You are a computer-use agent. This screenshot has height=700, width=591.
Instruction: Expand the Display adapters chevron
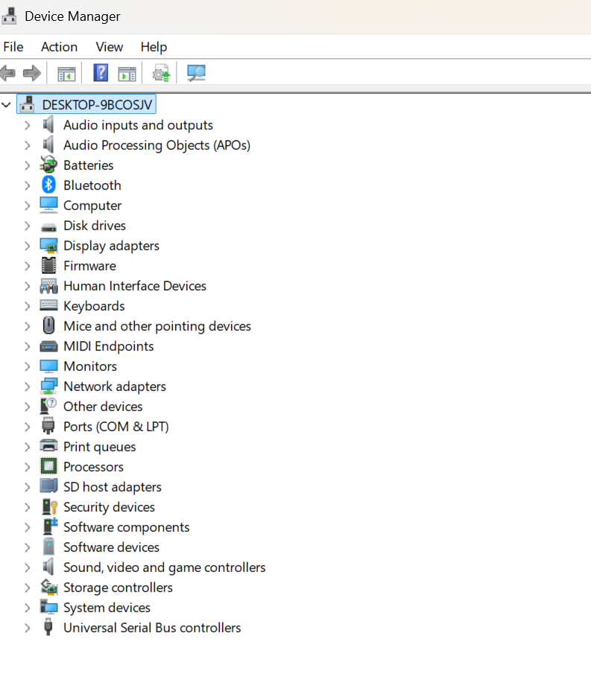click(28, 246)
